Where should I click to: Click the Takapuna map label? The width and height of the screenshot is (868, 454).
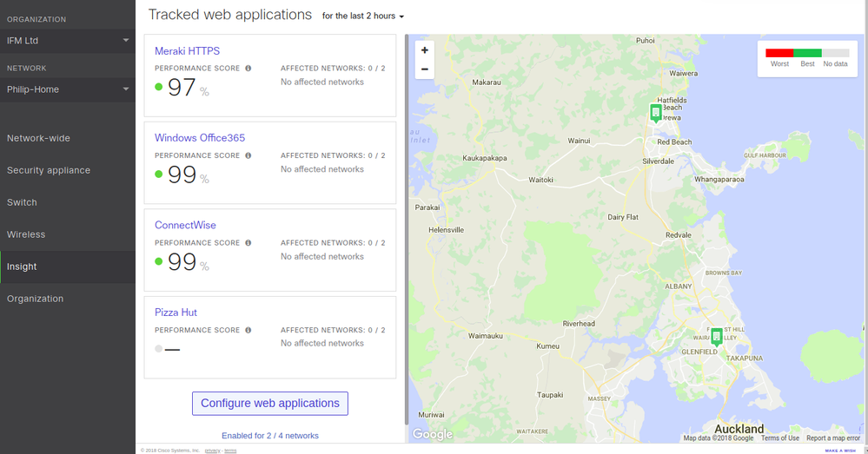coord(745,359)
